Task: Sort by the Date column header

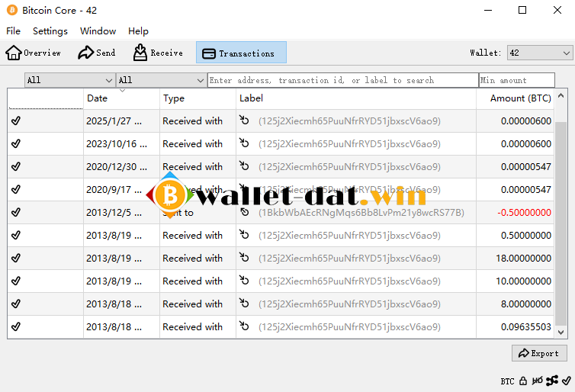Action: tap(121, 98)
